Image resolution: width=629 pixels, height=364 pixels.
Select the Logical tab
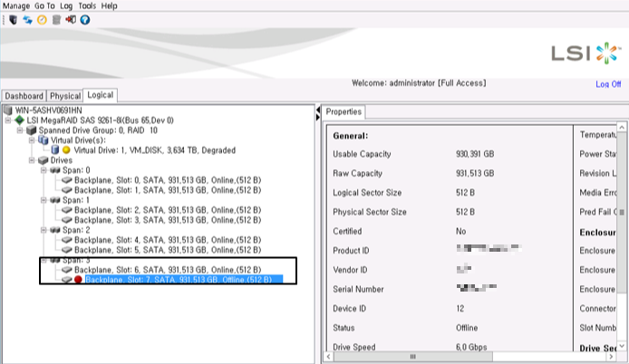coord(101,95)
